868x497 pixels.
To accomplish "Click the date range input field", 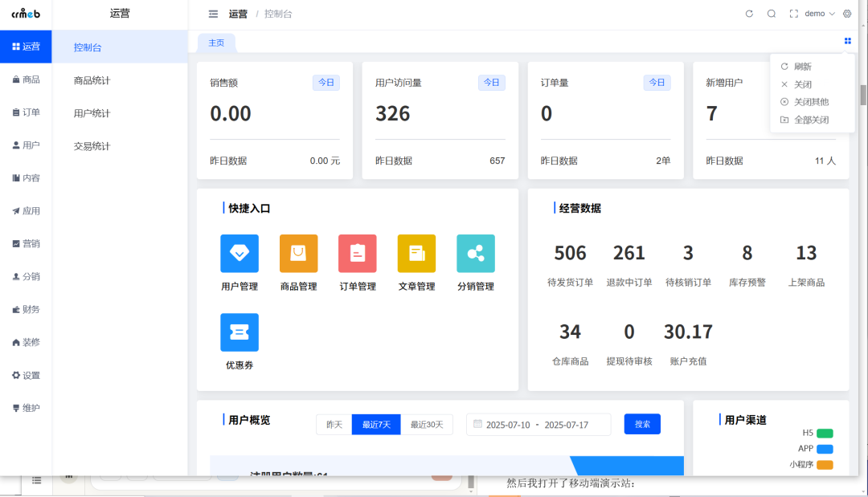I will coord(538,424).
